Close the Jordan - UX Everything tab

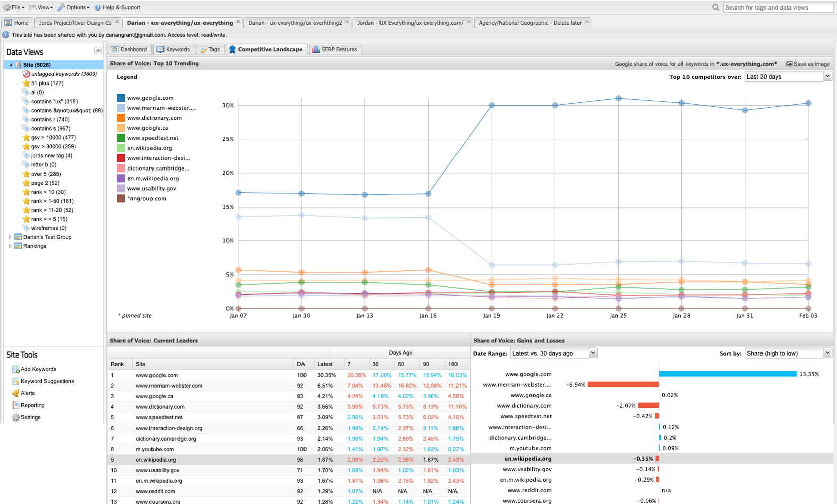point(469,22)
